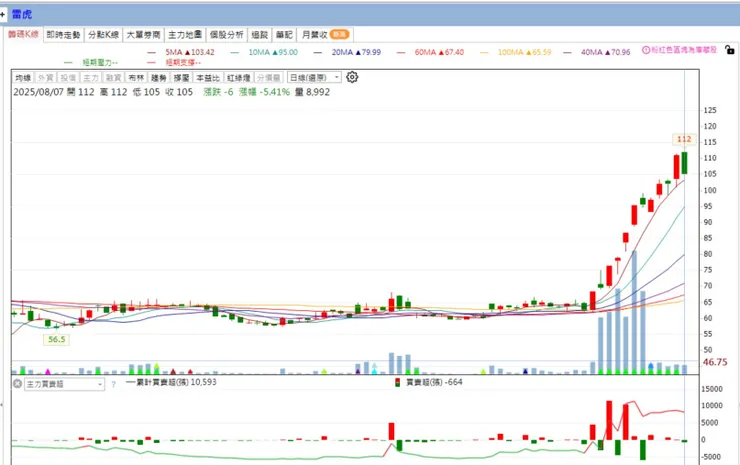Click the pink info circle icon
This screenshot has height=465, width=740.
pyautogui.click(x=646, y=50)
